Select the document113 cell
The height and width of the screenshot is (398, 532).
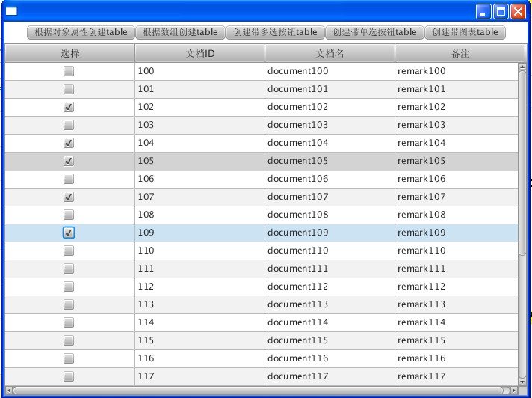(330, 304)
